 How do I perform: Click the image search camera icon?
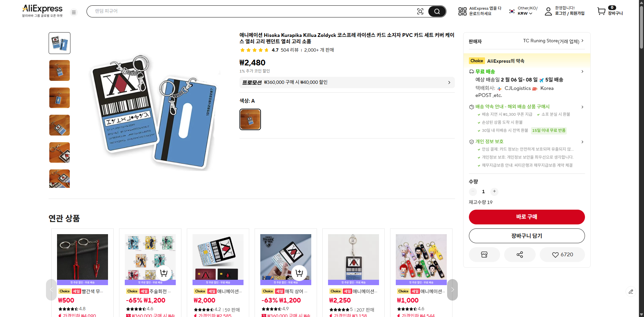pos(420,11)
